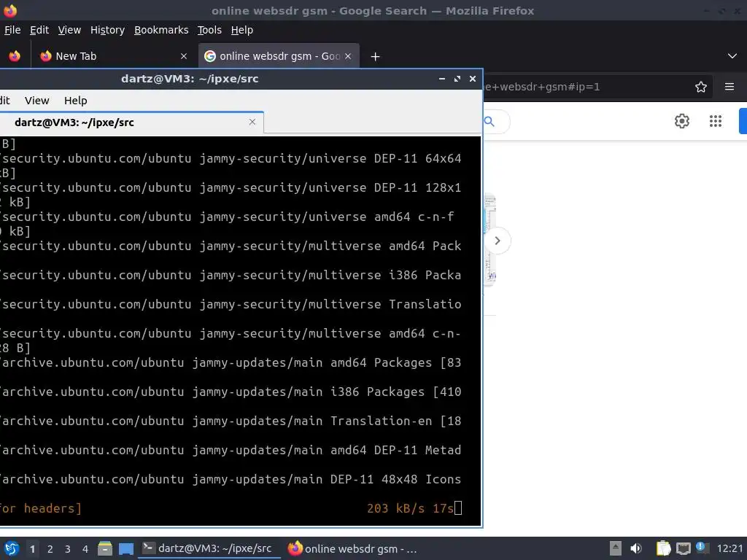Open Firefox hamburger application menu
Screen dimensions: 747x560
(729, 87)
